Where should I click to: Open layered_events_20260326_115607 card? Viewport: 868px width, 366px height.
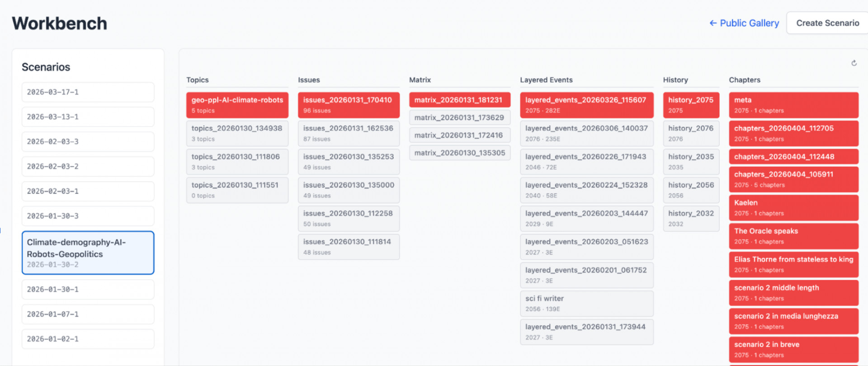[586, 105]
